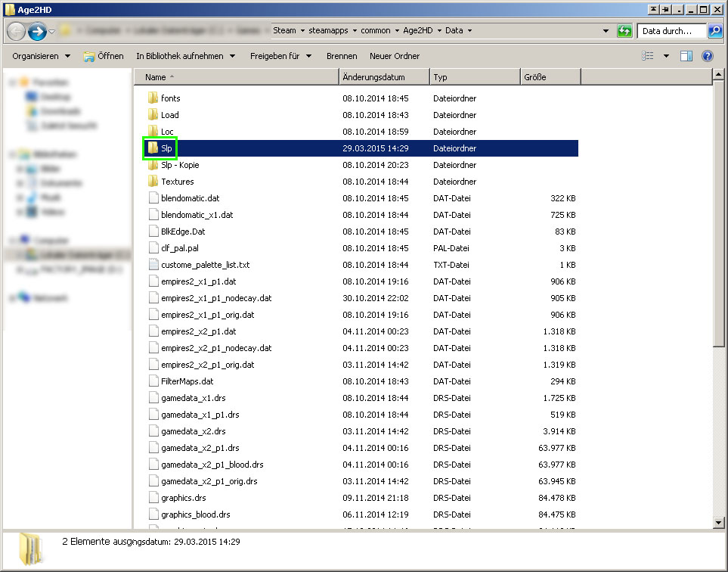Click the custome_palette_list.txt file icon
Screen dimensions: 728x572
pyautogui.click(x=153, y=264)
